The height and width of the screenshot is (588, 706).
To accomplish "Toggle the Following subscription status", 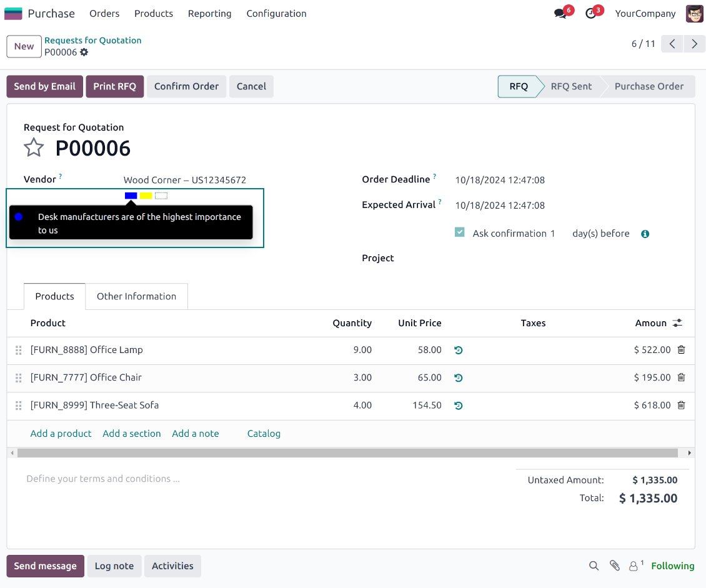I will tap(672, 566).
